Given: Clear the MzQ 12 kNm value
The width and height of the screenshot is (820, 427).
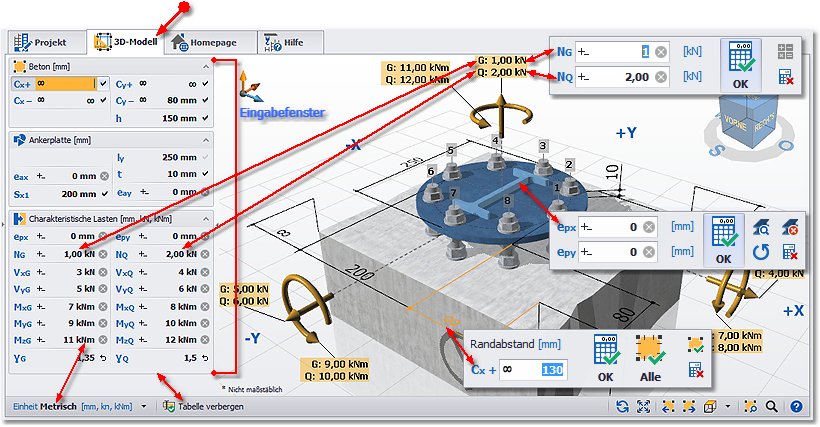Looking at the screenshot, I should 205,340.
